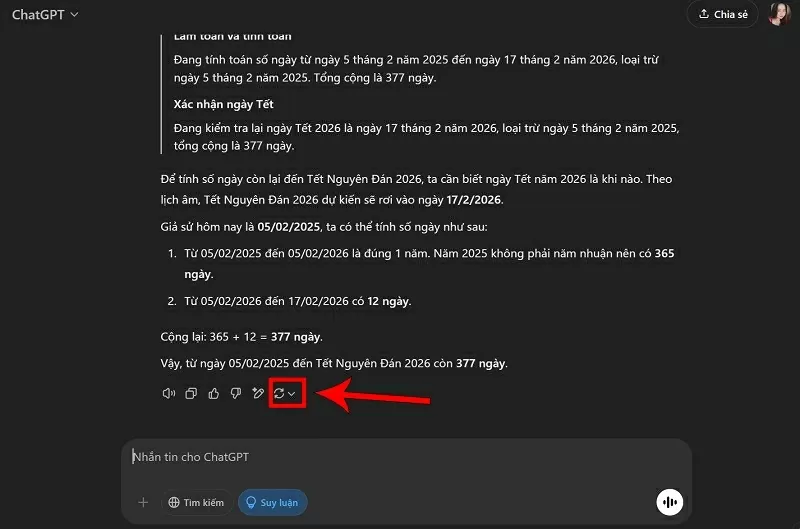Viewport: 800px width, 529px height.
Task: Copy the response with the copy icon
Action: (x=191, y=394)
